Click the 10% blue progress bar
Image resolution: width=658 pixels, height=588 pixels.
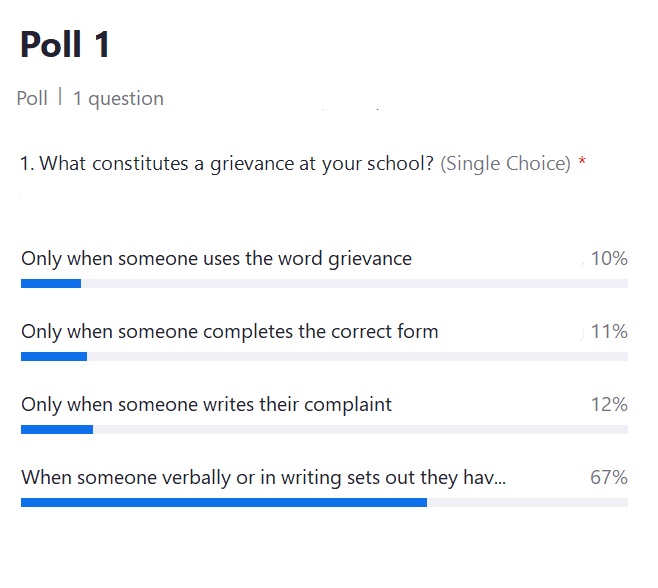51,284
